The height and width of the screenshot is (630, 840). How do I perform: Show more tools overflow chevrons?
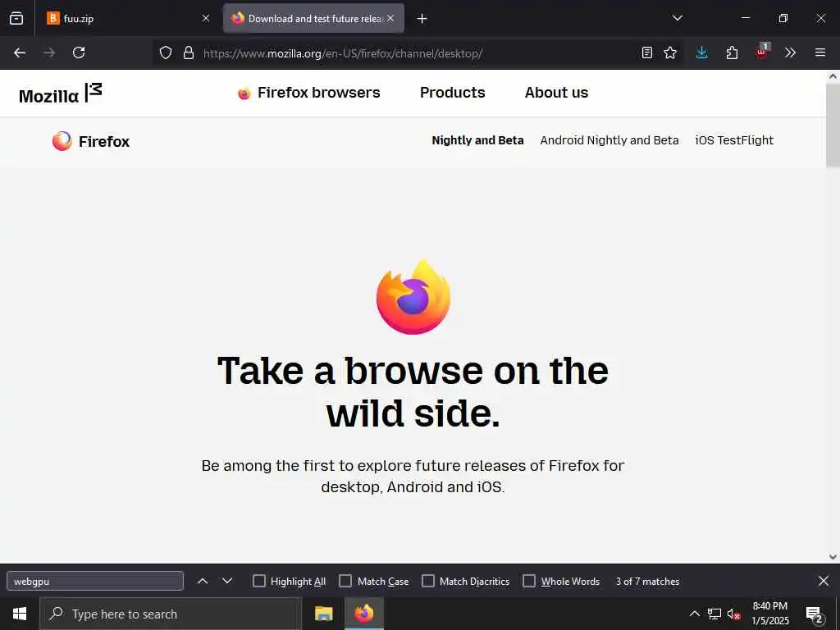790,52
